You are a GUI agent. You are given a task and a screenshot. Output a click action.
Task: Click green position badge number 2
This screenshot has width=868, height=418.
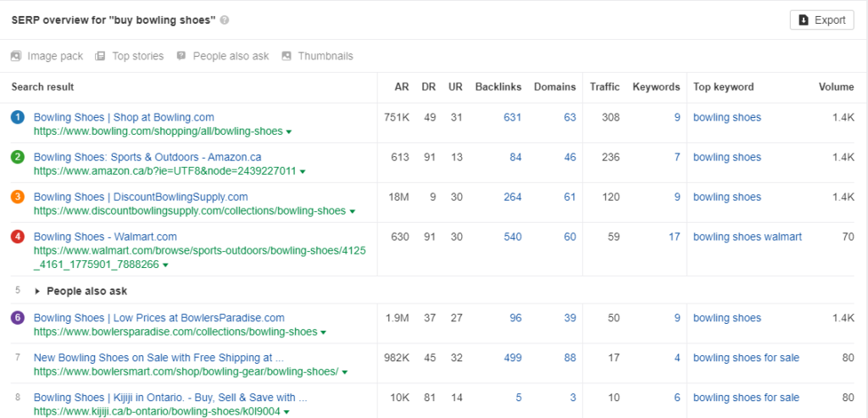(x=18, y=157)
